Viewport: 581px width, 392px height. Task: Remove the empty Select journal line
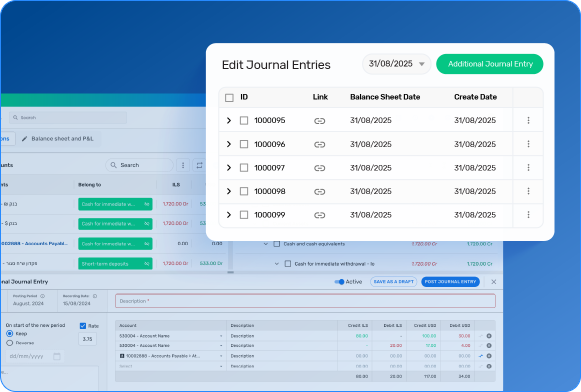[489, 366]
